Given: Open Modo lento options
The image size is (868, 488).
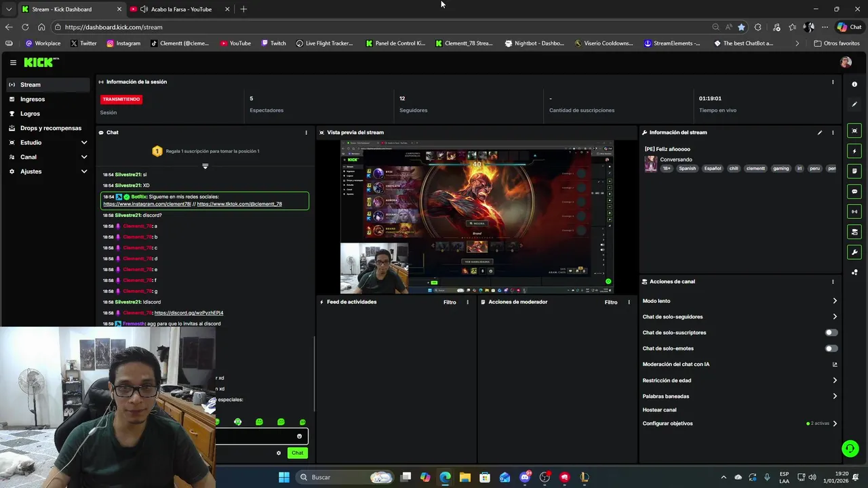Looking at the screenshot, I should point(739,301).
